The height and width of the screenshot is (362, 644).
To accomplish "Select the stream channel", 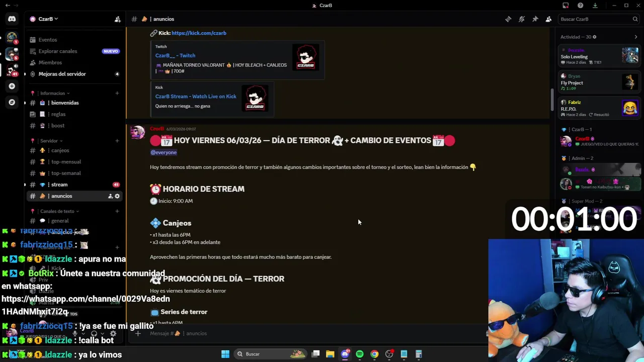I will point(74,185).
